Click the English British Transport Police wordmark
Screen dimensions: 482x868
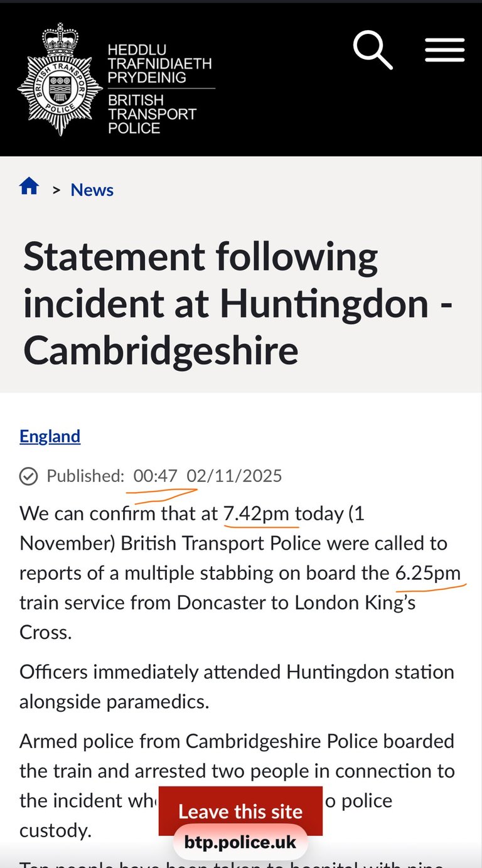(152, 114)
